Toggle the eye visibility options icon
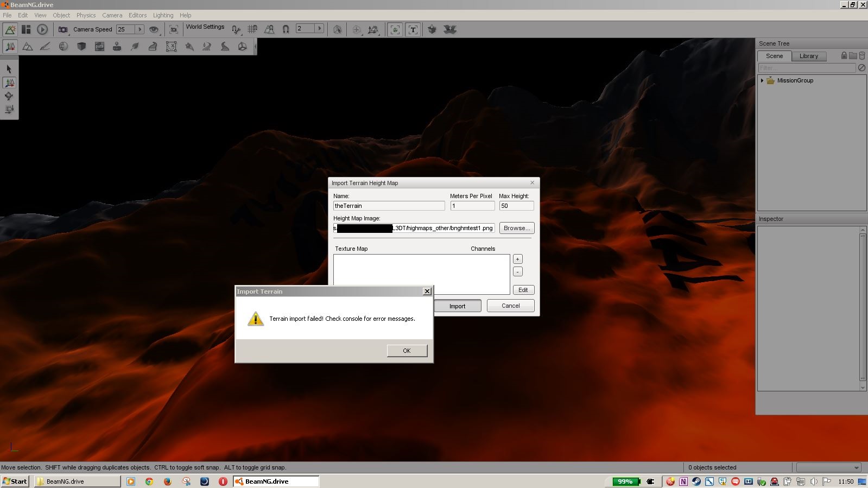868x488 pixels. point(154,29)
